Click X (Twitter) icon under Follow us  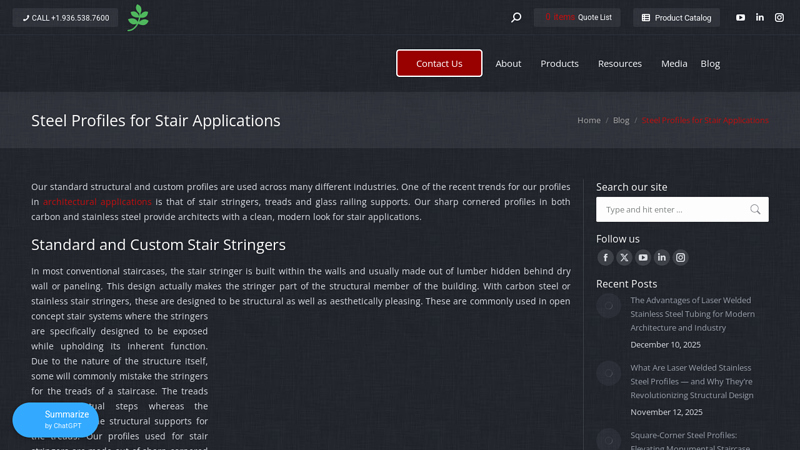click(624, 257)
